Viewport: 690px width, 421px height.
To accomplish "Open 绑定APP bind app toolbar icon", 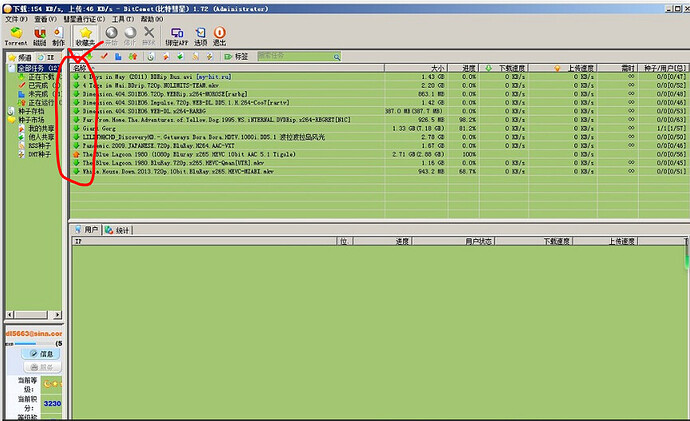I will click(177, 36).
